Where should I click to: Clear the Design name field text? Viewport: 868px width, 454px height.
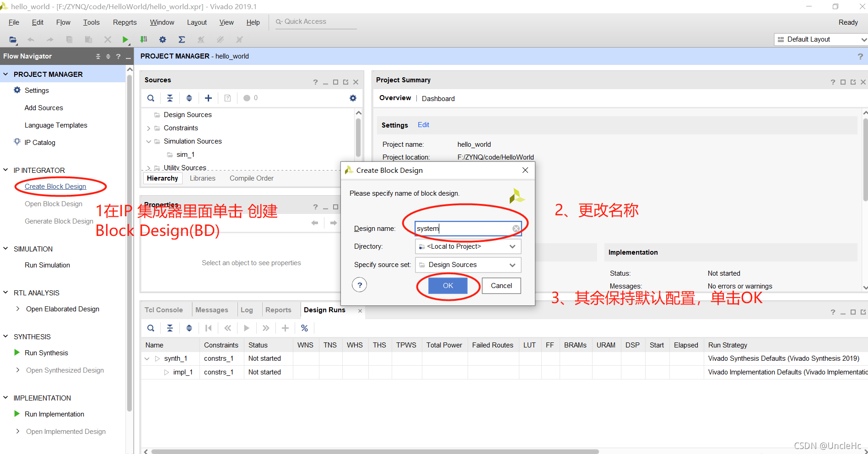[516, 229]
